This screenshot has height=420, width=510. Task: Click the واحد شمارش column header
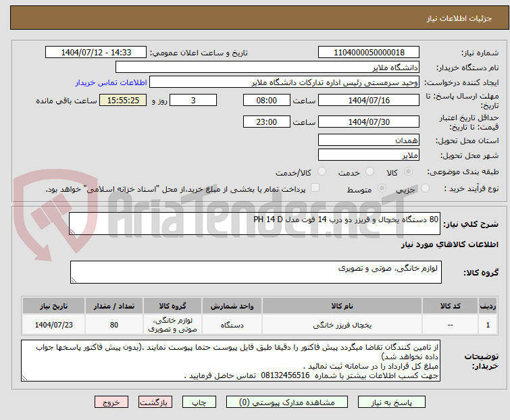click(232, 306)
